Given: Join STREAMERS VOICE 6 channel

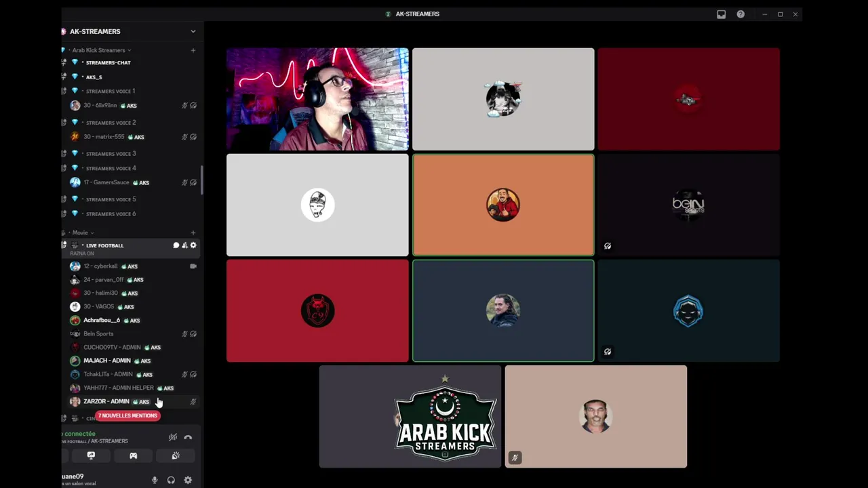Looking at the screenshot, I should [x=111, y=213].
